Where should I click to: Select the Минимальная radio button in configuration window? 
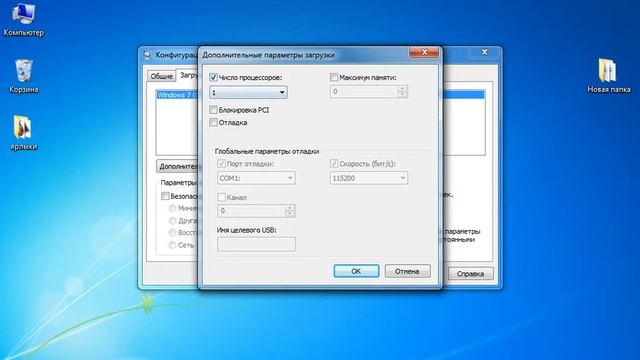point(173,208)
